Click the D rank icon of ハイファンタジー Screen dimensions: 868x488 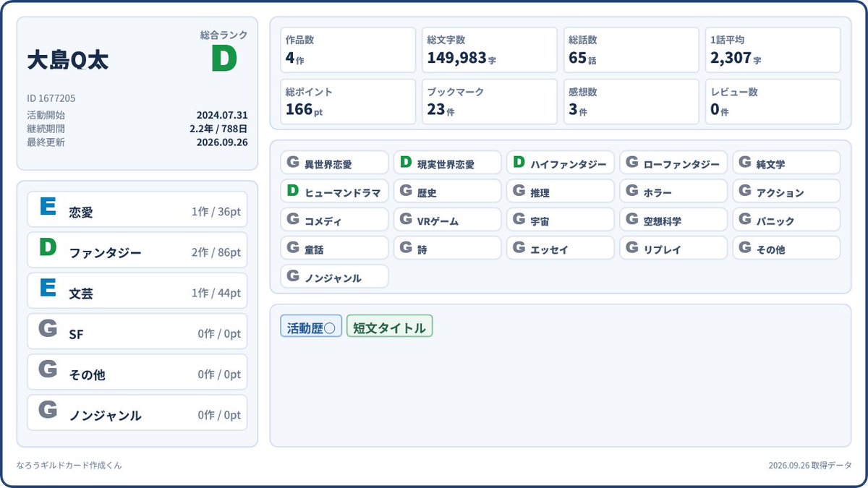pyautogui.click(x=519, y=162)
